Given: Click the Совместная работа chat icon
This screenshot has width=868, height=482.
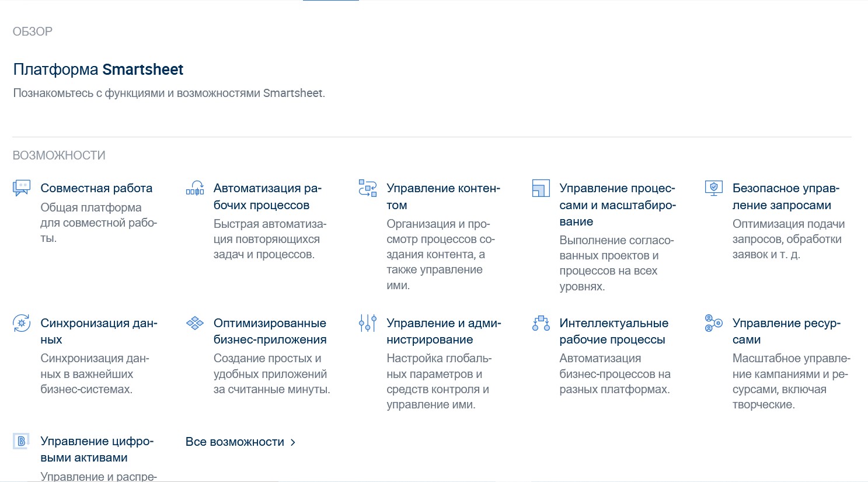Looking at the screenshot, I should tap(22, 188).
